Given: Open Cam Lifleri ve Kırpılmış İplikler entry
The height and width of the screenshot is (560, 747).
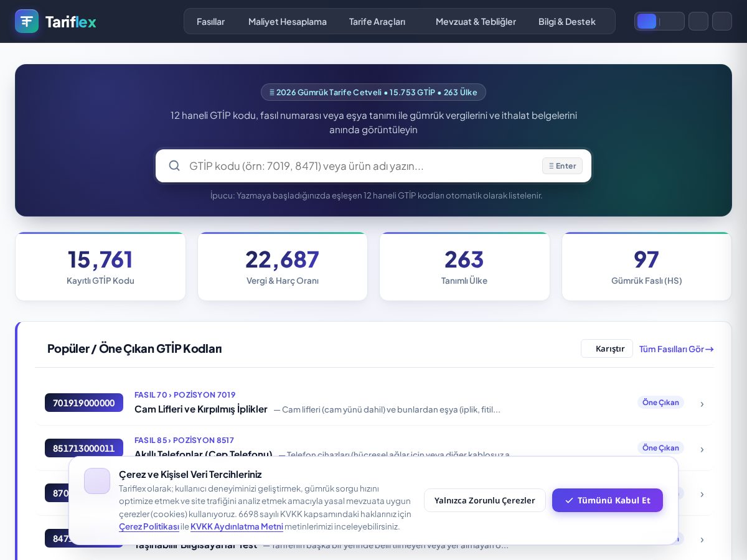Looking at the screenshot, I should pos(201,409).
